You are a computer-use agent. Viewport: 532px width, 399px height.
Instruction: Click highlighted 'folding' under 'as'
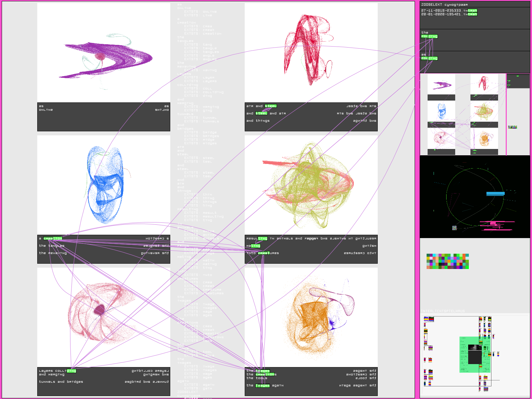coord(429,59)
